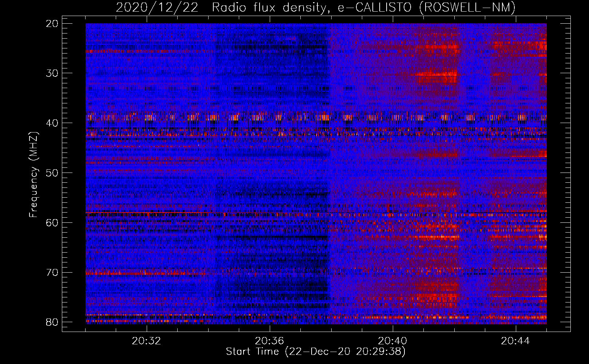Image resolution: width=589 pixels, height=364 pixels.
Task: Click the 60 MHz frequency tick label
Action: (52, 223)
